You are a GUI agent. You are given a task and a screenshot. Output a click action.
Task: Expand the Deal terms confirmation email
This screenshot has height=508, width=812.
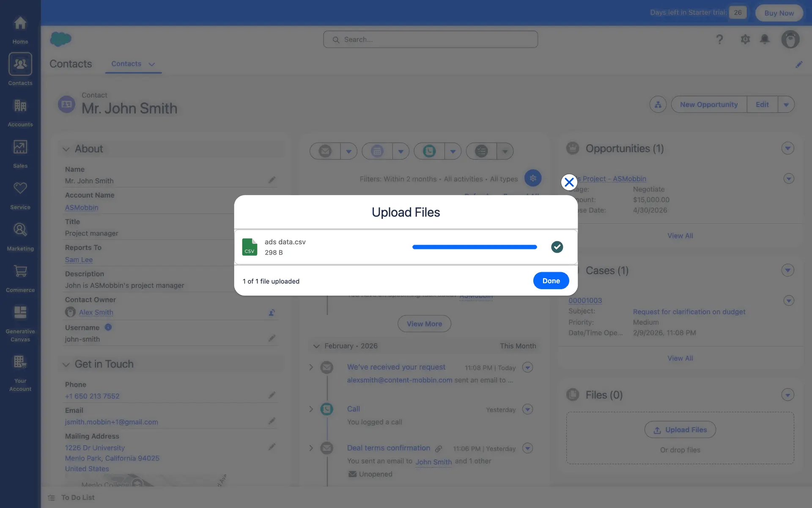(311, 448)
